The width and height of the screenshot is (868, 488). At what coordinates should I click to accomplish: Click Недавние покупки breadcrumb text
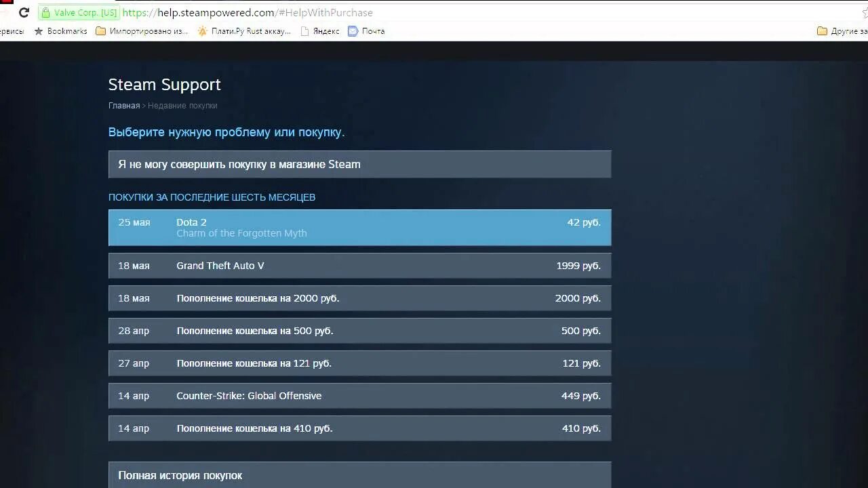coord(182,106)
